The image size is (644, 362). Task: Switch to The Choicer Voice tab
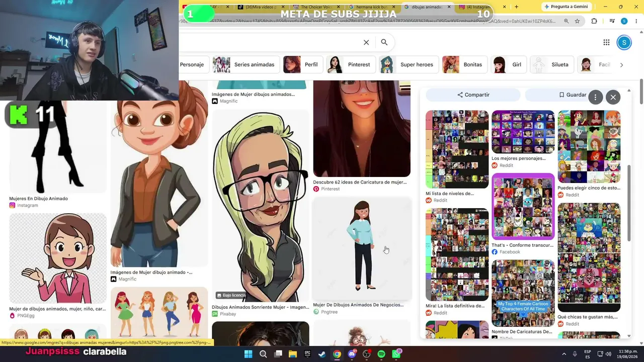coord(315,7)
